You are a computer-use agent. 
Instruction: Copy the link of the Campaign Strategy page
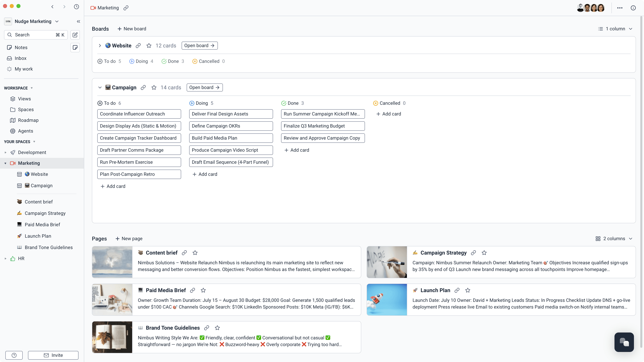[x=473, y=253]
